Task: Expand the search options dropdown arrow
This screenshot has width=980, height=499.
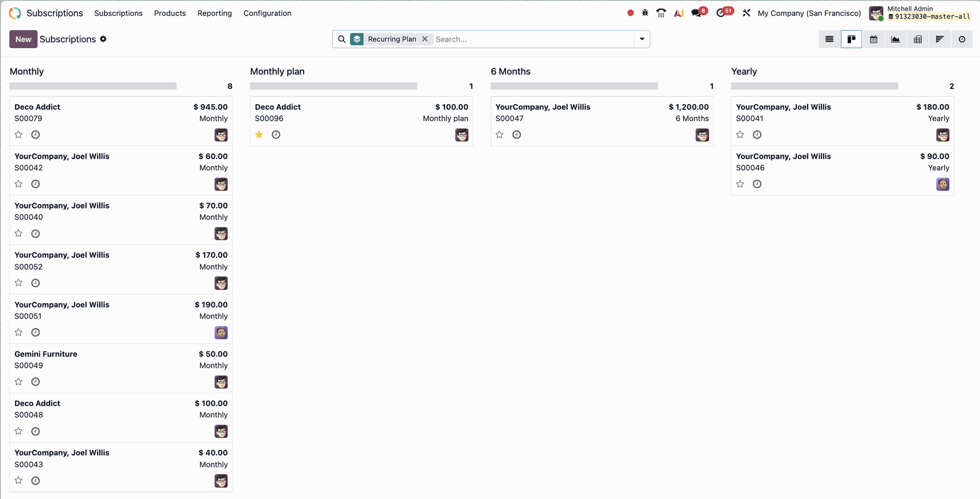Action: [x=642, y=39]
